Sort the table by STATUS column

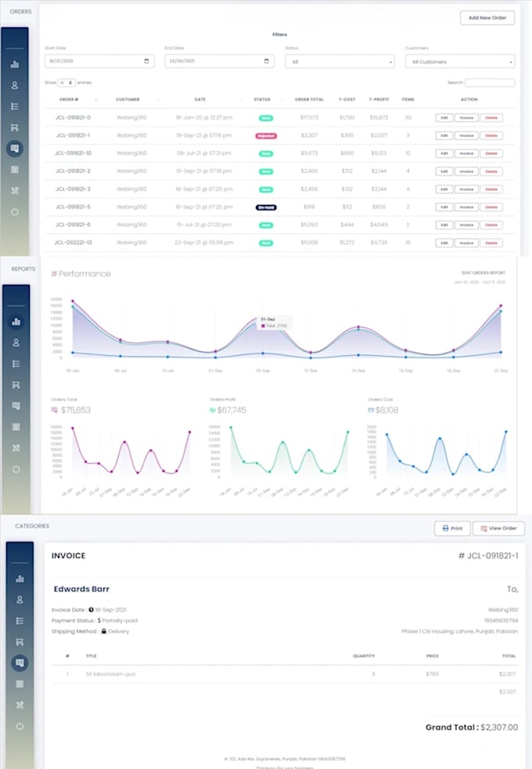262,99
